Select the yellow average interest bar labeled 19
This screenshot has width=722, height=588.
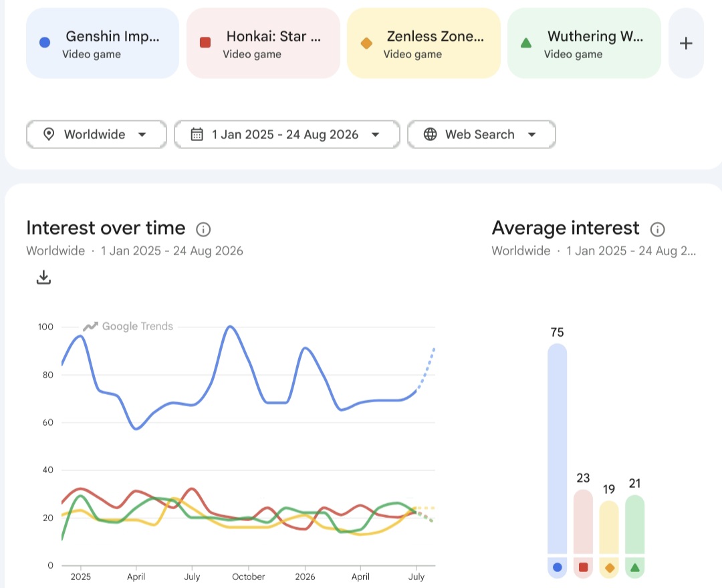point(609,527)
